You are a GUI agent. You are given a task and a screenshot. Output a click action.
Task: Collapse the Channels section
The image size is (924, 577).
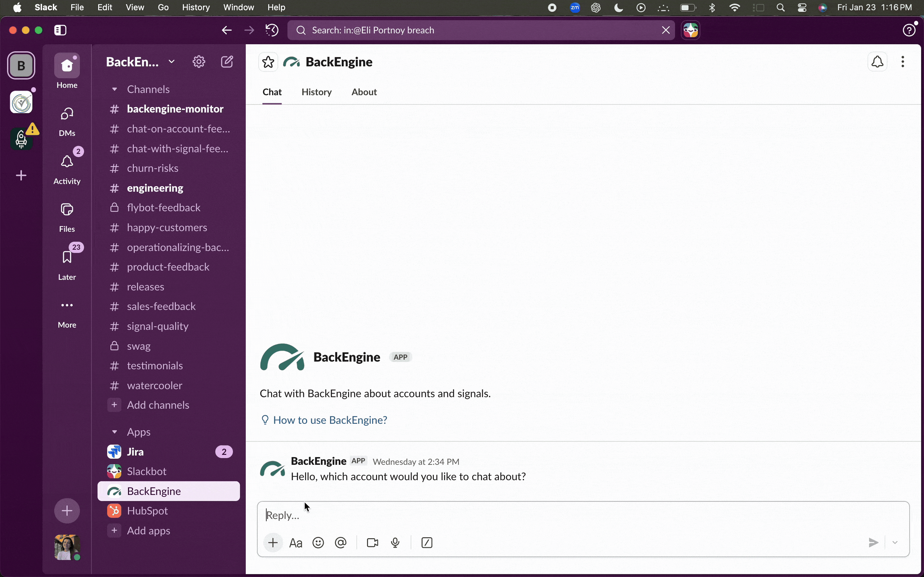(x=115, y=89)
